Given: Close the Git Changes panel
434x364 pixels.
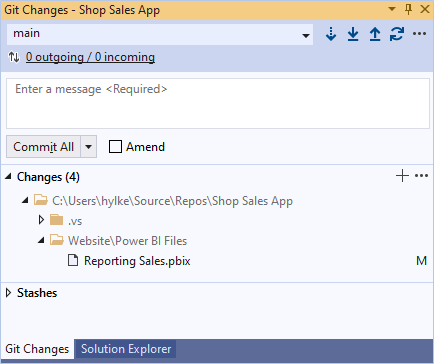Looking at the screenshot, I should [425, 9].
